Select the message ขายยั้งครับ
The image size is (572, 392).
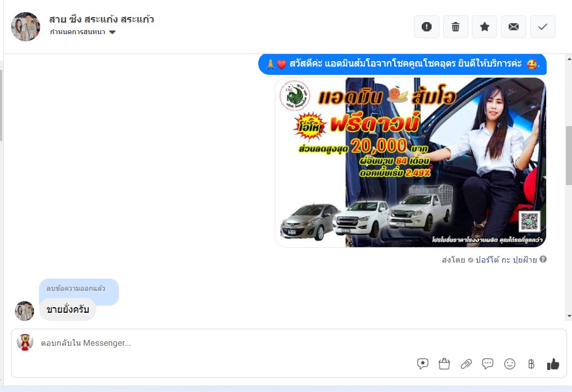pos(68,309)
